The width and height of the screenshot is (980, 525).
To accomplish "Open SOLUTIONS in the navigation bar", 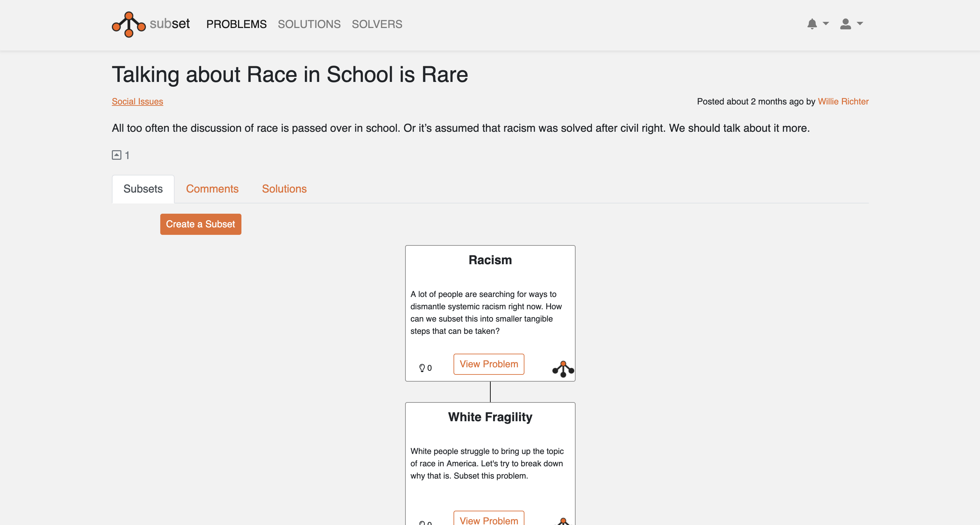I will click(309, 24).
